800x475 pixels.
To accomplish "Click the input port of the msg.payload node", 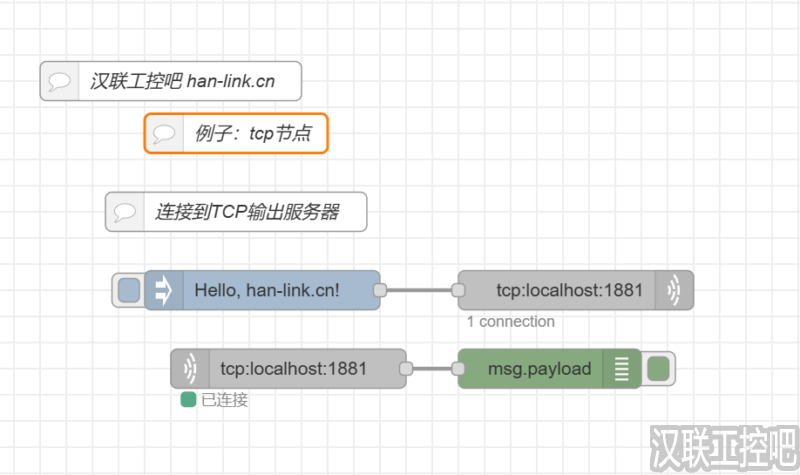I will coord(458,369).
